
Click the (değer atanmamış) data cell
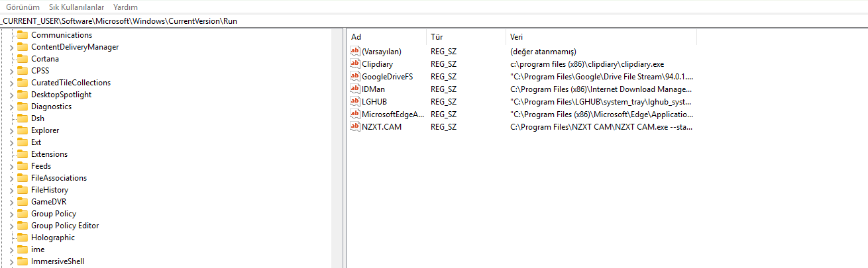pos(543,52)
